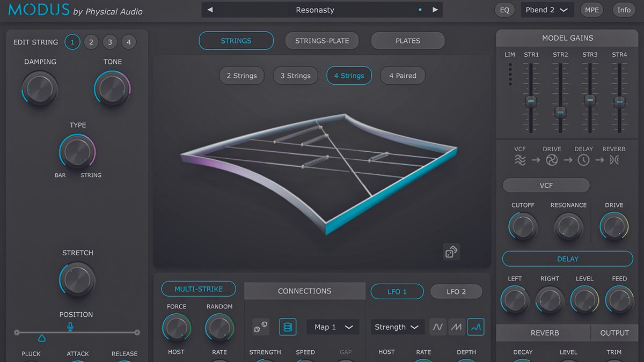Click the STR1 gain fader
This screenshot has width=644, height=362.
click(x=531, y=101)
